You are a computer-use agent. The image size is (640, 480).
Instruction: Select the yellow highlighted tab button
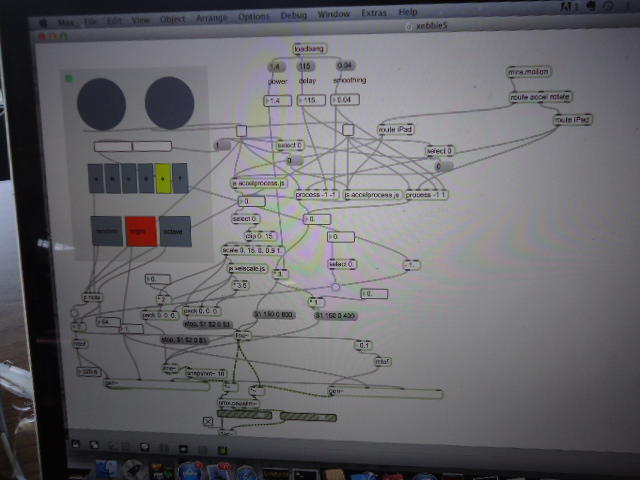click(x=163, y=179)
